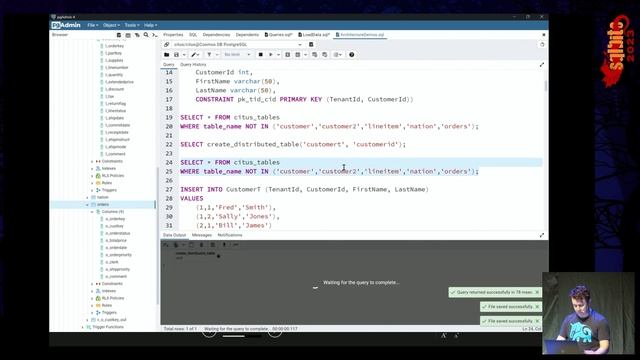Maximize the query editor expand arrows
The height and width of the screenshot is (360, 640).
[x=542, y=65]
